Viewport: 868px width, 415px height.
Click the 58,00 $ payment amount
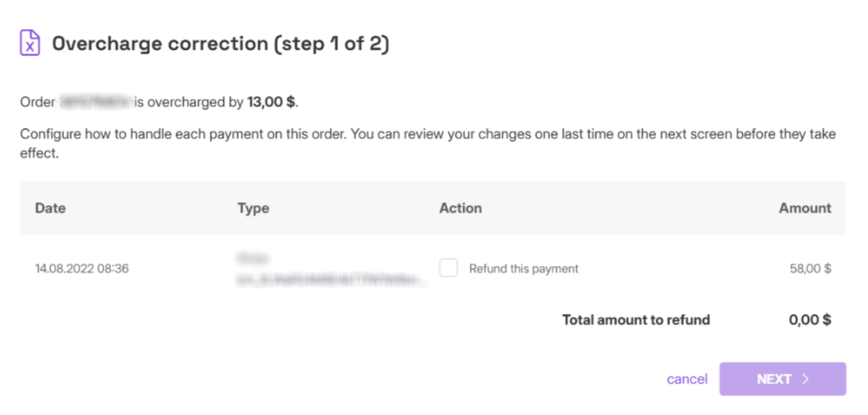(810, 269)
